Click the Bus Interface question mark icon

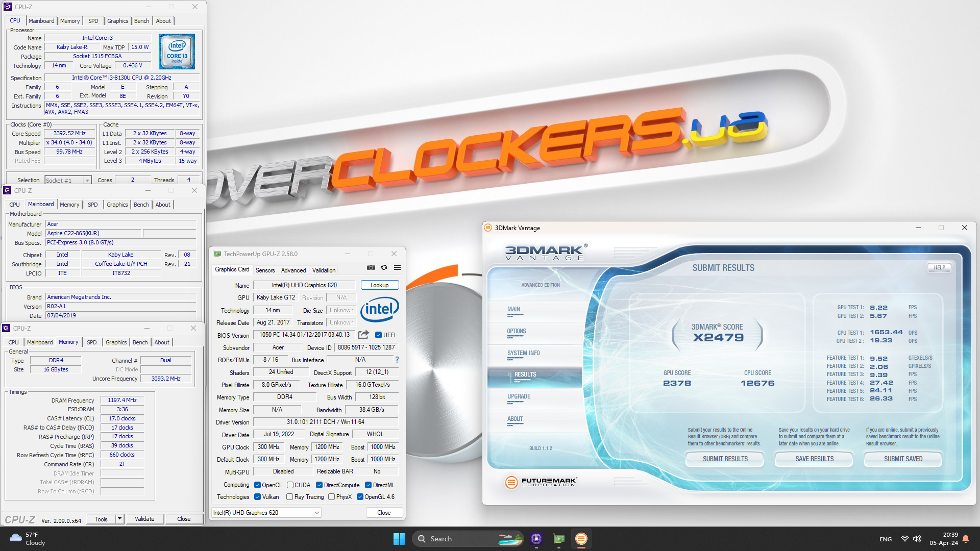(x=397, y=360)
